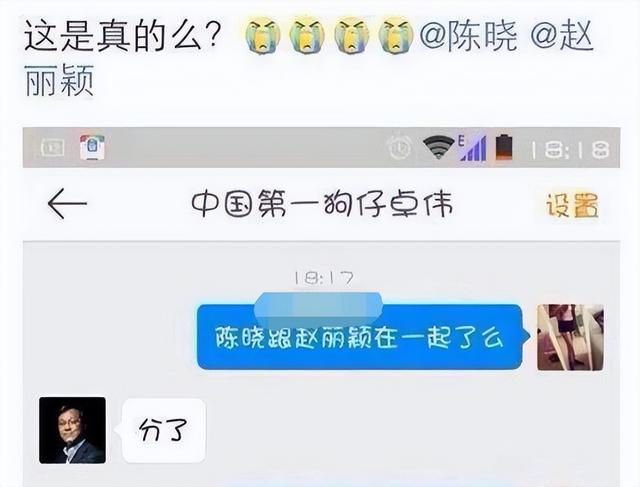Tap the status bar clock 18:18

tap(570, 150)
